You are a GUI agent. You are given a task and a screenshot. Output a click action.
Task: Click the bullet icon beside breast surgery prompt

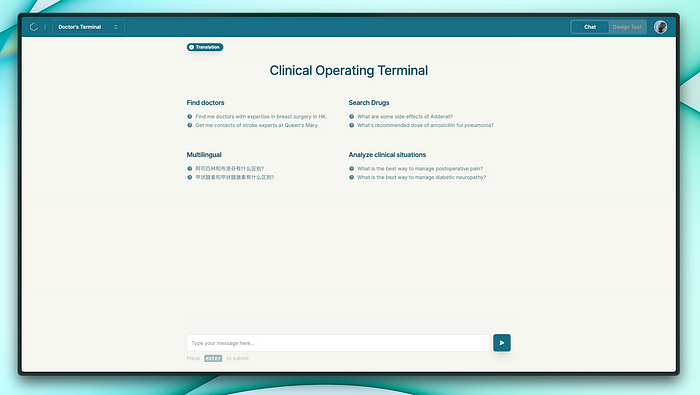190,116
